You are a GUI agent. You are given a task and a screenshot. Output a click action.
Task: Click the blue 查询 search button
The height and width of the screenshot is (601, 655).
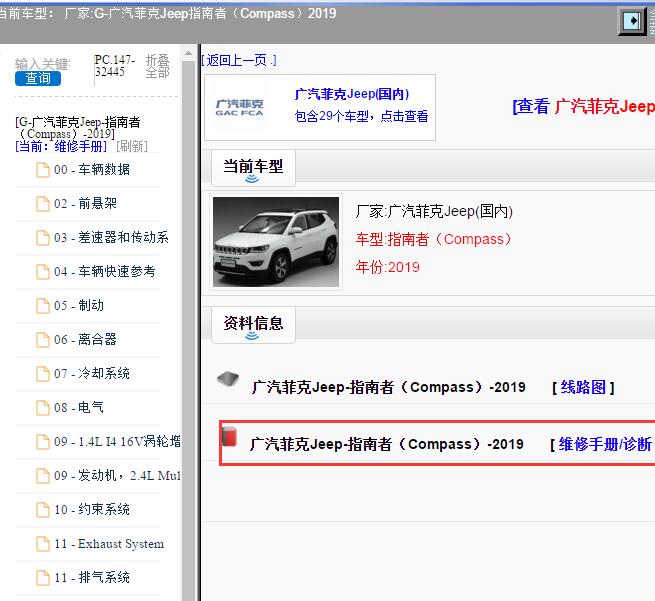click(x=38, y=79)
